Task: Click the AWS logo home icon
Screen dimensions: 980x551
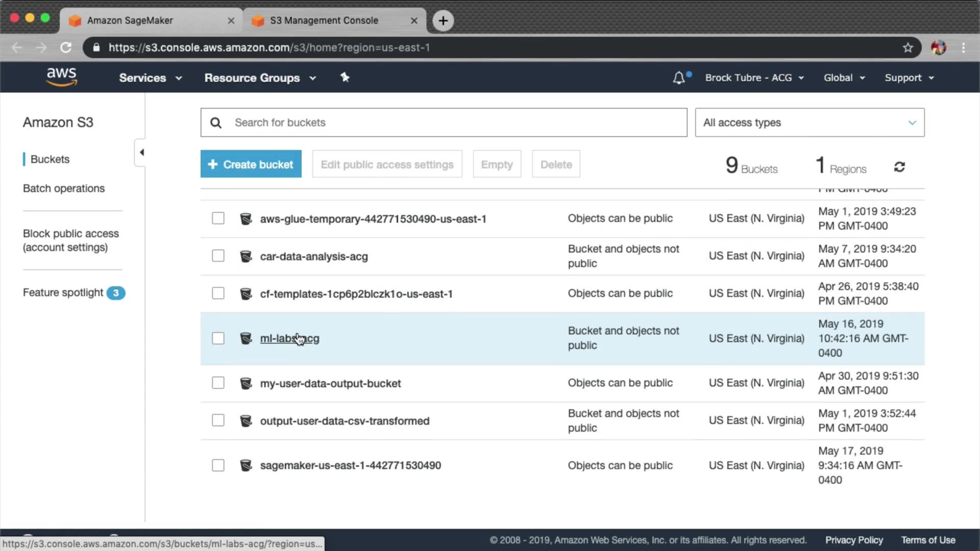Action: [x=61, y=77]
